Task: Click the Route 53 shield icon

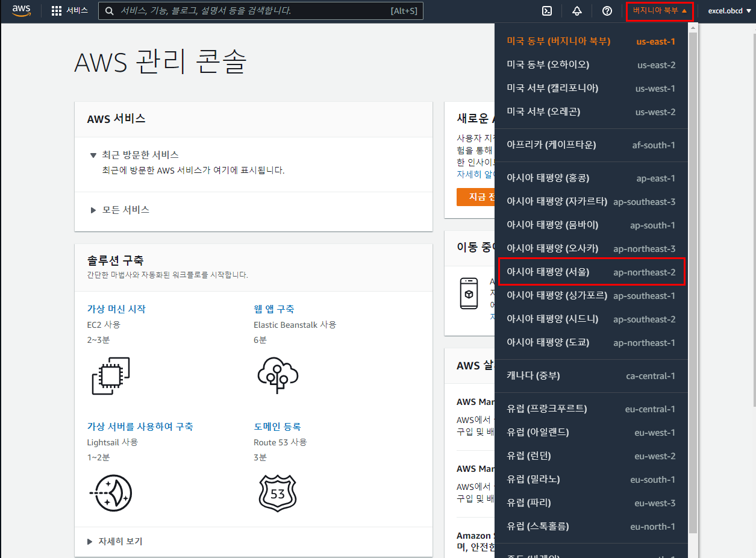Action: (x=278, y=493)
